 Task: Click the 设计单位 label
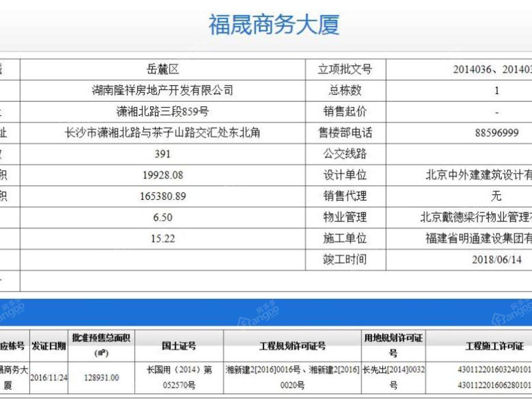[345, 175]
